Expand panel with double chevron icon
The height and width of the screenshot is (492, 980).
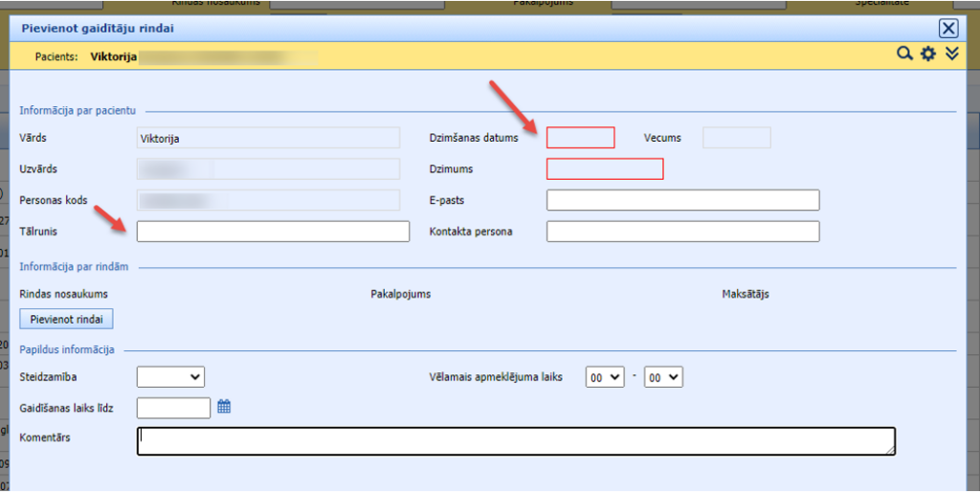[x=951, y=55]
